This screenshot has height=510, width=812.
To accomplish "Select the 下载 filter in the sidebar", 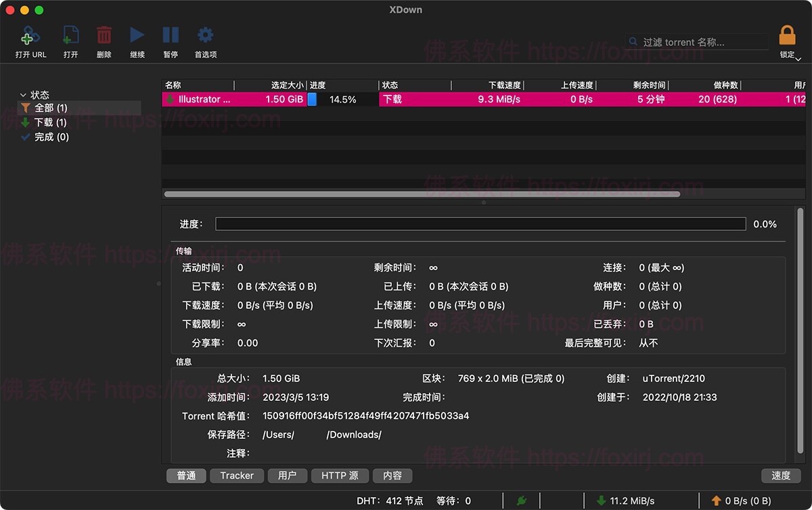I will click(x=46, y=123).
